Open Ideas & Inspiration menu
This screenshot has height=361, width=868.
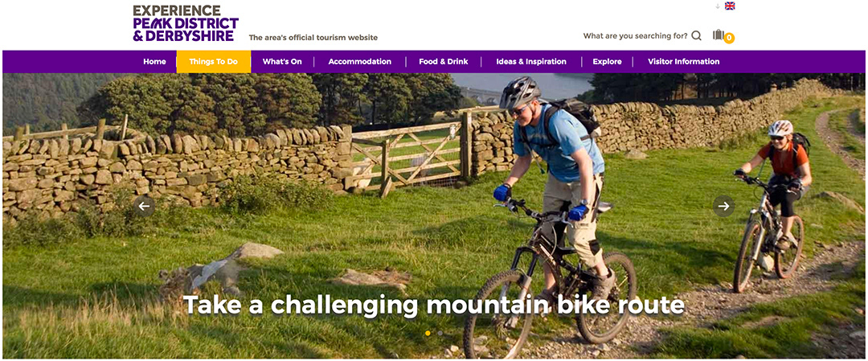point(531,61)
